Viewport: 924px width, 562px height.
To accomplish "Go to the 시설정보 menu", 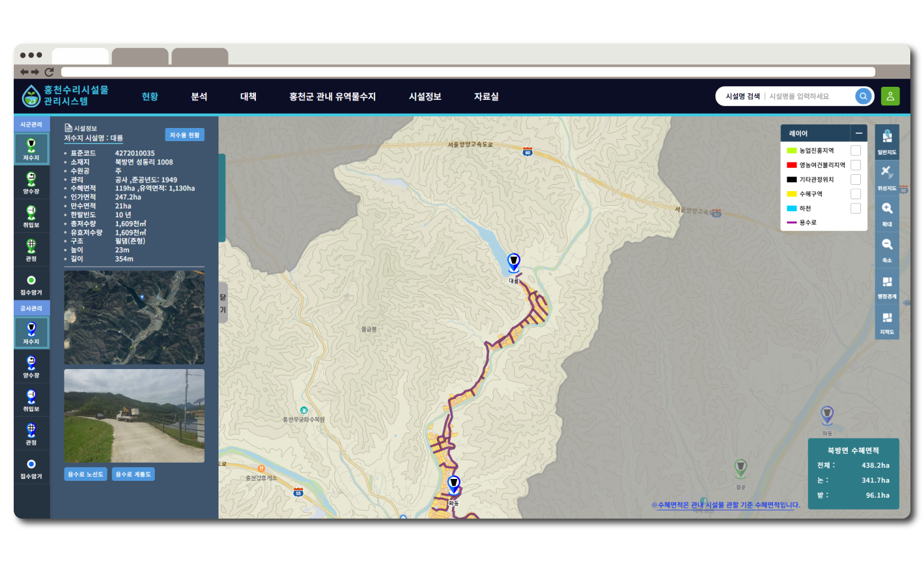I will coord(425,97).
